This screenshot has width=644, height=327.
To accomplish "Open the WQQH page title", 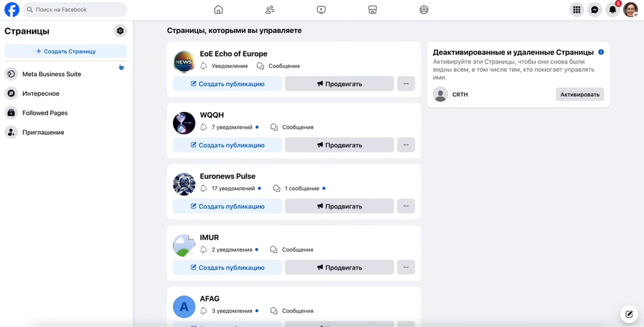I will click(x=212, y=115).
